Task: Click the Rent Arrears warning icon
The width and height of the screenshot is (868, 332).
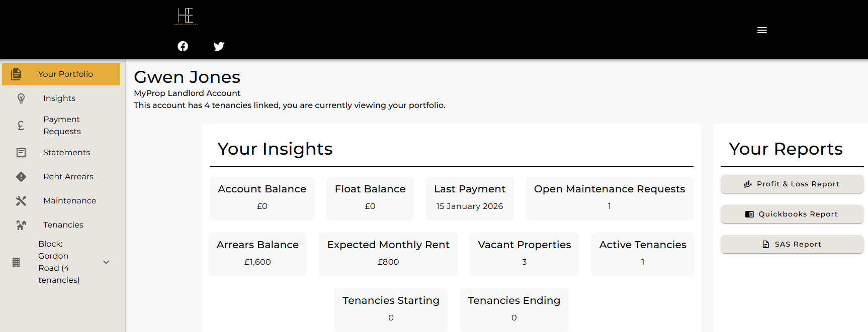Action: click(x=21, y=177)
